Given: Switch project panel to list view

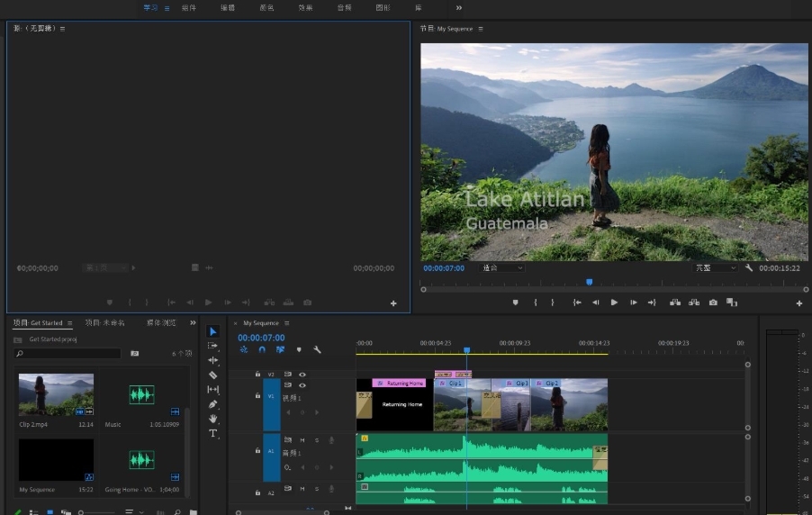Looking at the screenshot, I should [34, 512].
